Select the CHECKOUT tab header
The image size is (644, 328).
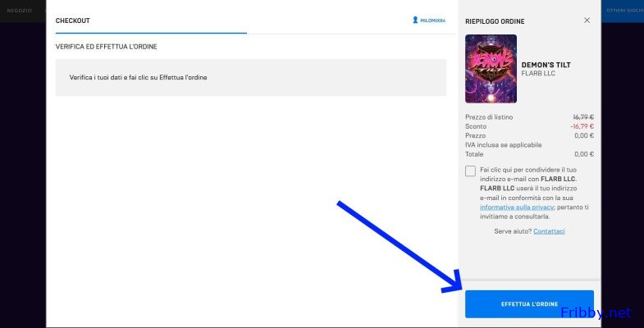click(x=73, y=20)
